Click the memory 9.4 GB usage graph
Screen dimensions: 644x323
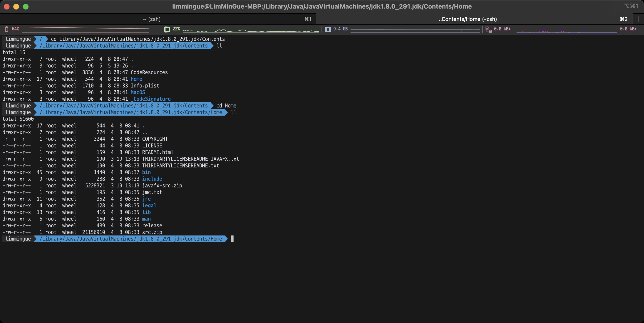(x=415, y=29)
